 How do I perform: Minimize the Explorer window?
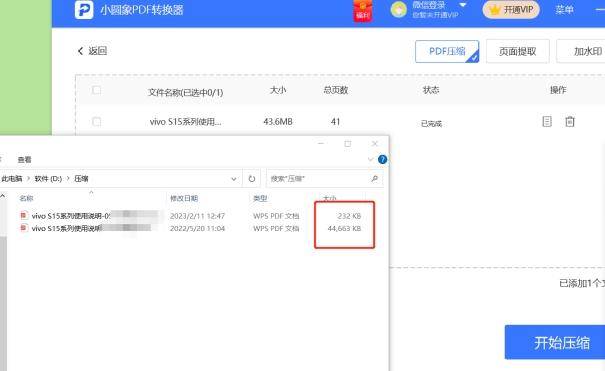pyautogui.click(x=321, y=143)
